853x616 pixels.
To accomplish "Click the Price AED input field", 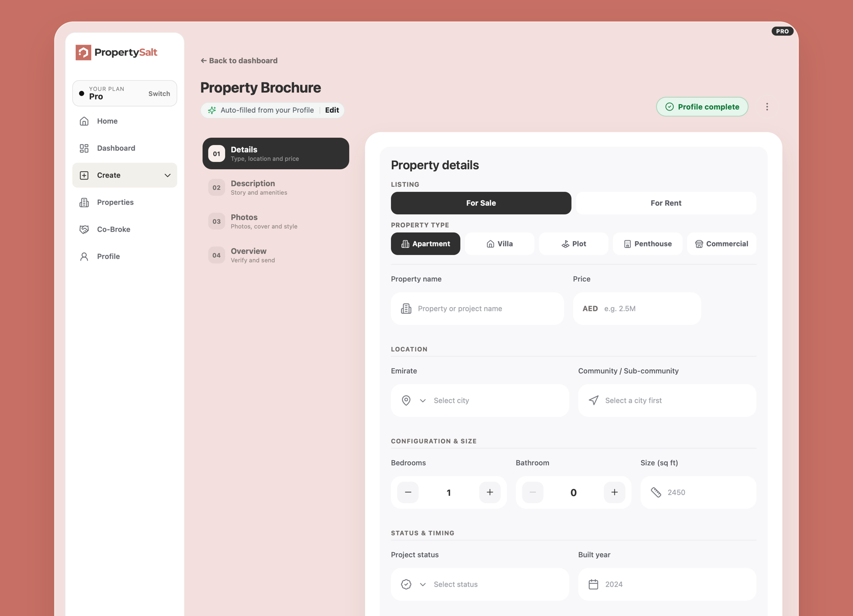I will (637, 308).
